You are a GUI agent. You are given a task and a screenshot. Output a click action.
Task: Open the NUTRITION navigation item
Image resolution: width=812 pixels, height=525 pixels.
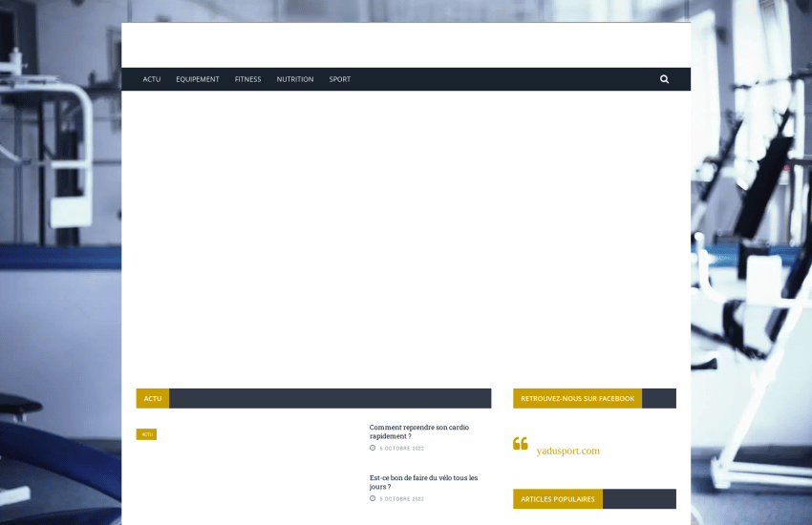(295, 79)
